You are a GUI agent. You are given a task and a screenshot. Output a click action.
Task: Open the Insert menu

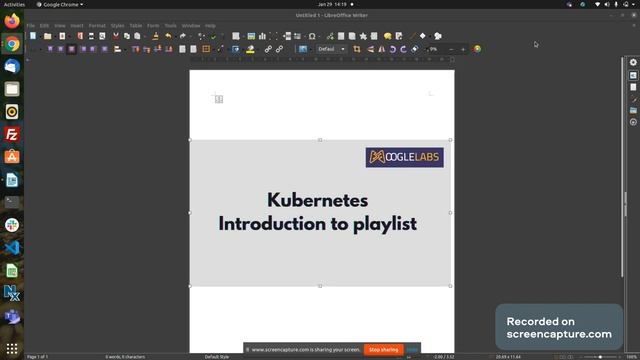click(x=77, y=25)
